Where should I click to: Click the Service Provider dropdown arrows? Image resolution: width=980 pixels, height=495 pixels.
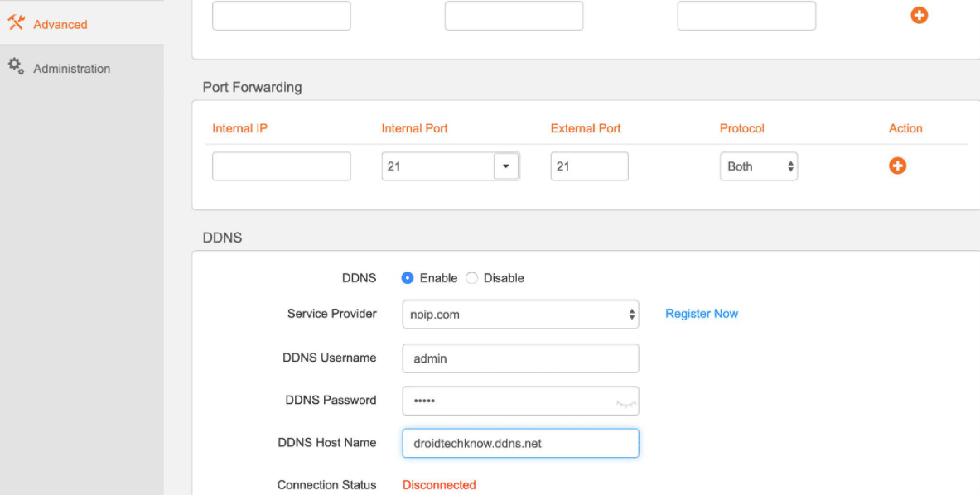click(x=630, y=315)
